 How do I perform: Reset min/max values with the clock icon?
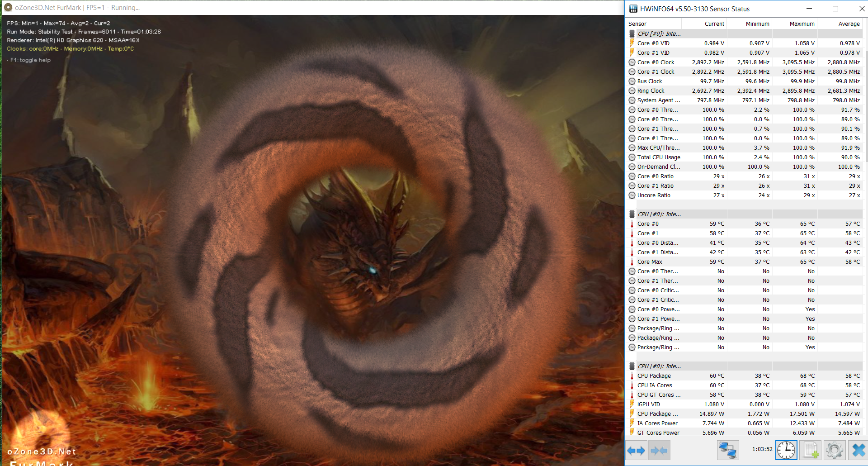coord(787,451)
